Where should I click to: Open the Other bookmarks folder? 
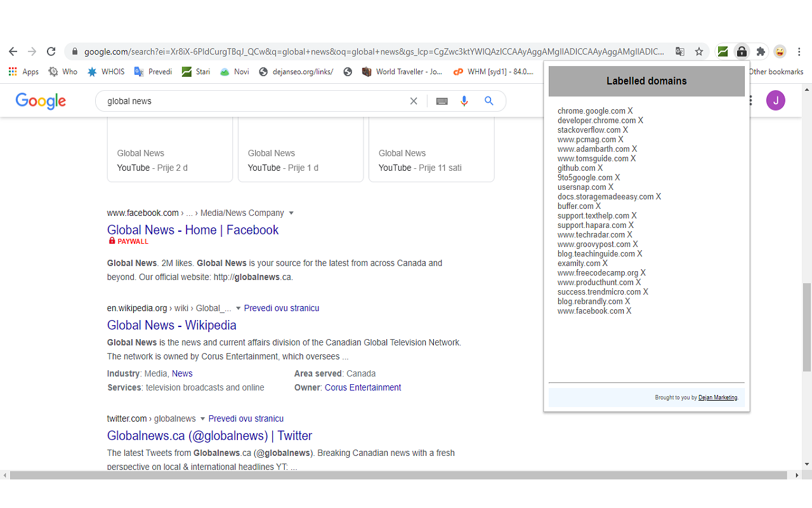tap(775, 72)
